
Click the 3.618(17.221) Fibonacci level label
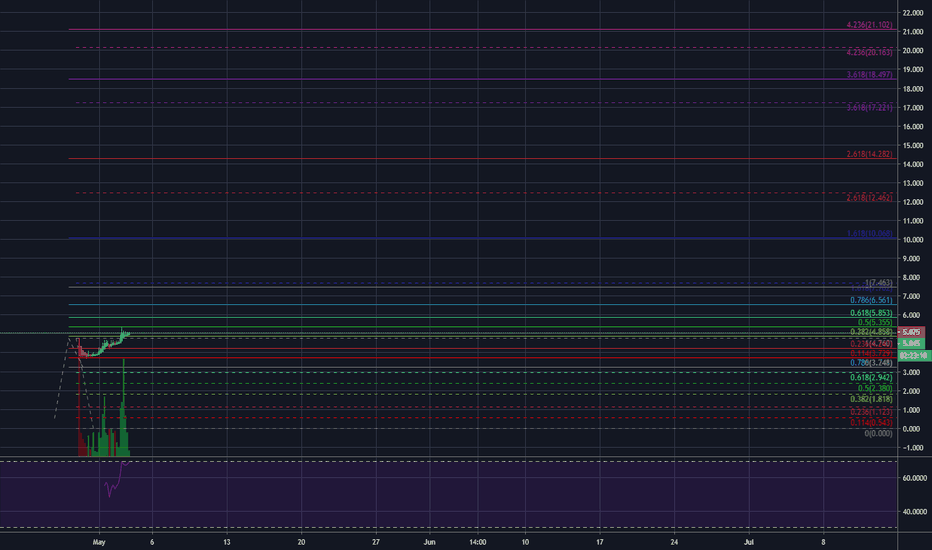point(869,108)
